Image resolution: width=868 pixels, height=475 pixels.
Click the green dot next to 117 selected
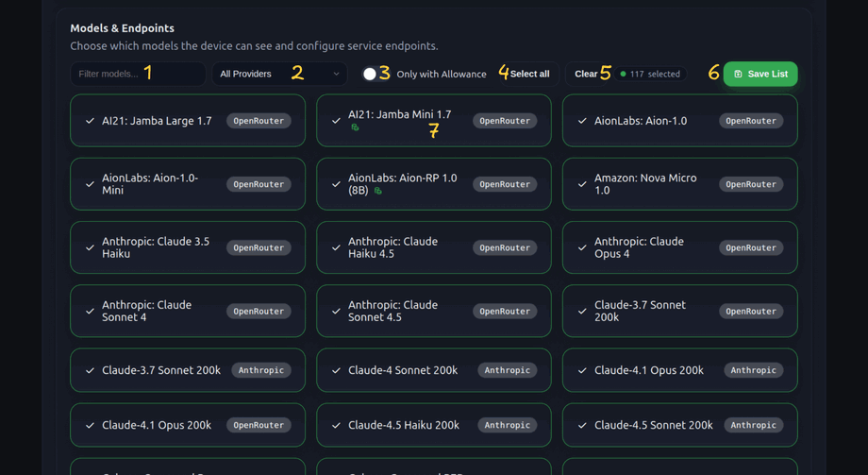click(623, 74)
